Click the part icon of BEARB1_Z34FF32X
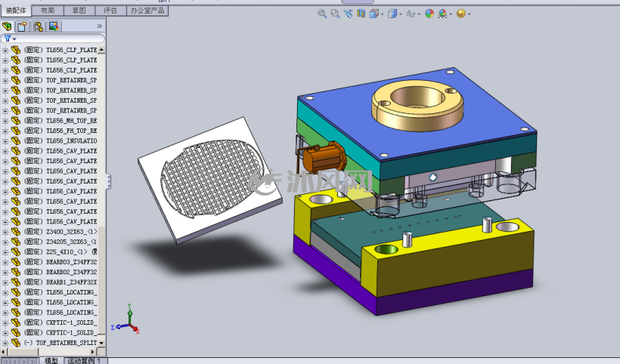The width and height of the screenshot is (620, 364). (16, 282)
